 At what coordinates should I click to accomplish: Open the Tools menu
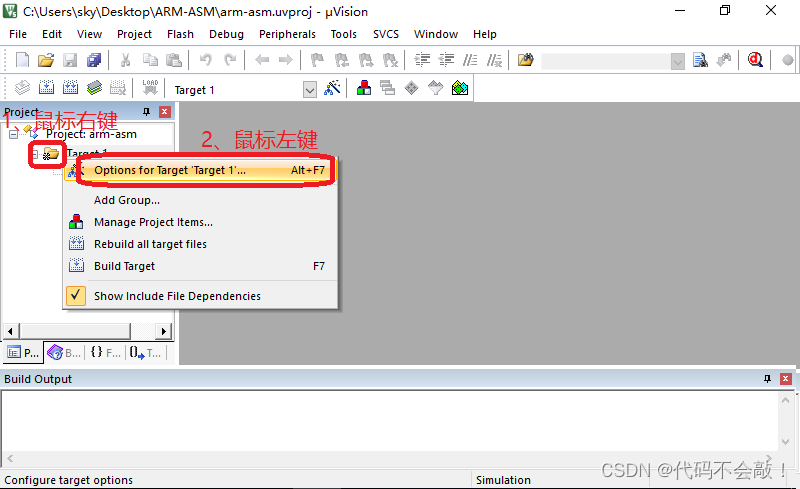click(x=343, y=34)
